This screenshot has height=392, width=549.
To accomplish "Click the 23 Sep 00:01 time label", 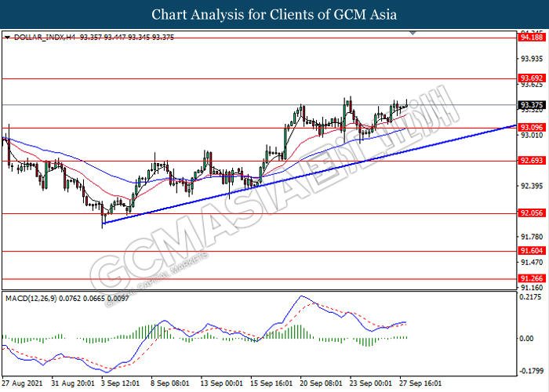I will click(371, 383).
